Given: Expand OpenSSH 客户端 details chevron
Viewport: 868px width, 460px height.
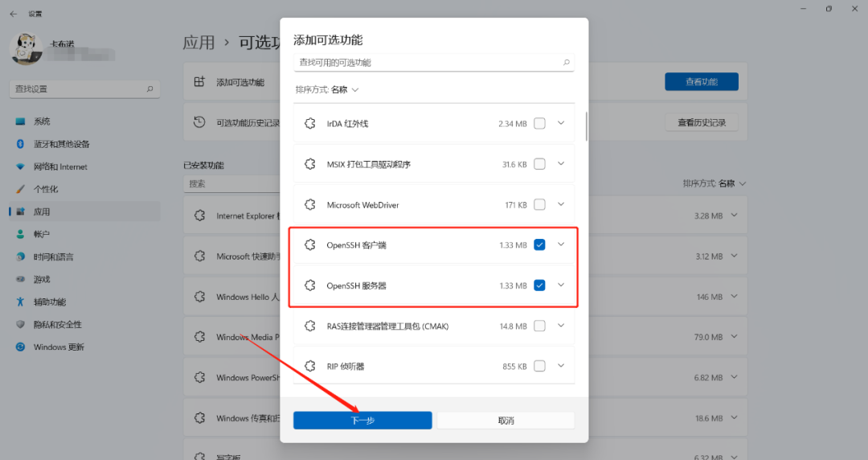Looking at the screenshot, I should coord(561,244).
